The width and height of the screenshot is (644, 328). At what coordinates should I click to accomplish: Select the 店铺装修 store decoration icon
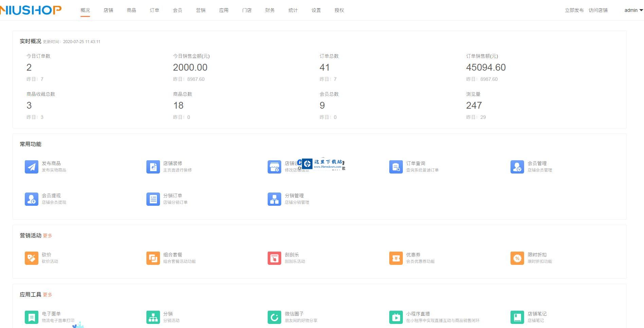click(x=153, y=167)
